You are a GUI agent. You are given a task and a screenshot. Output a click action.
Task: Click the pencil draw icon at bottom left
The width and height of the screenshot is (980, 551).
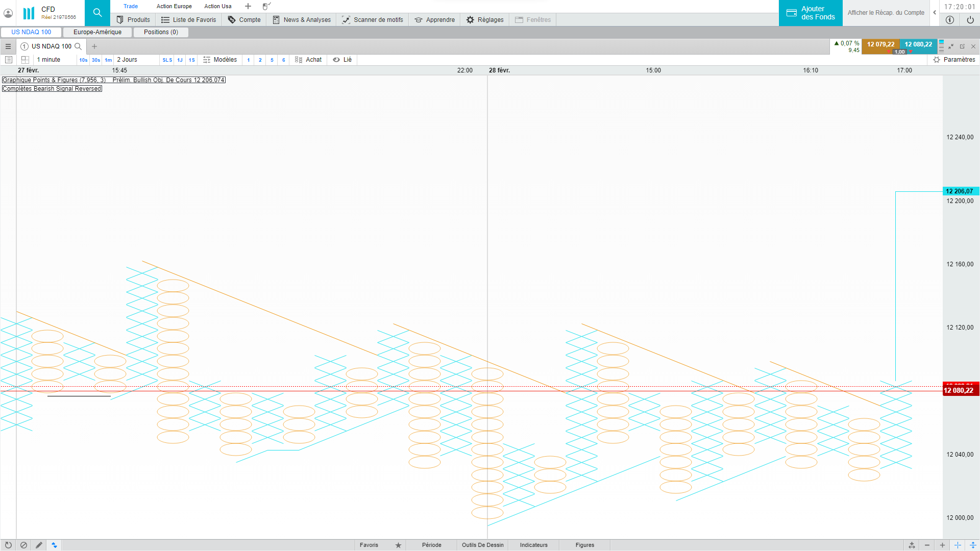[x=39, y=545]
